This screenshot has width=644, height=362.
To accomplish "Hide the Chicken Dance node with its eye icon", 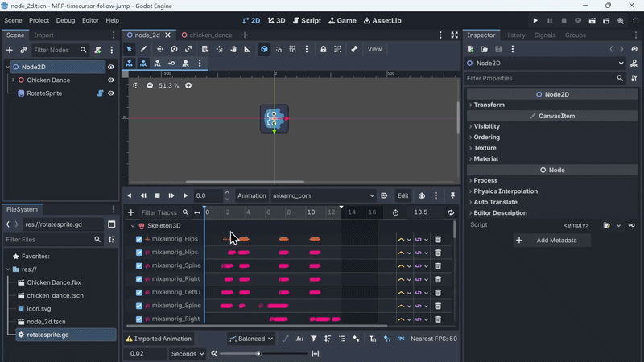I will tap(111, 80).
